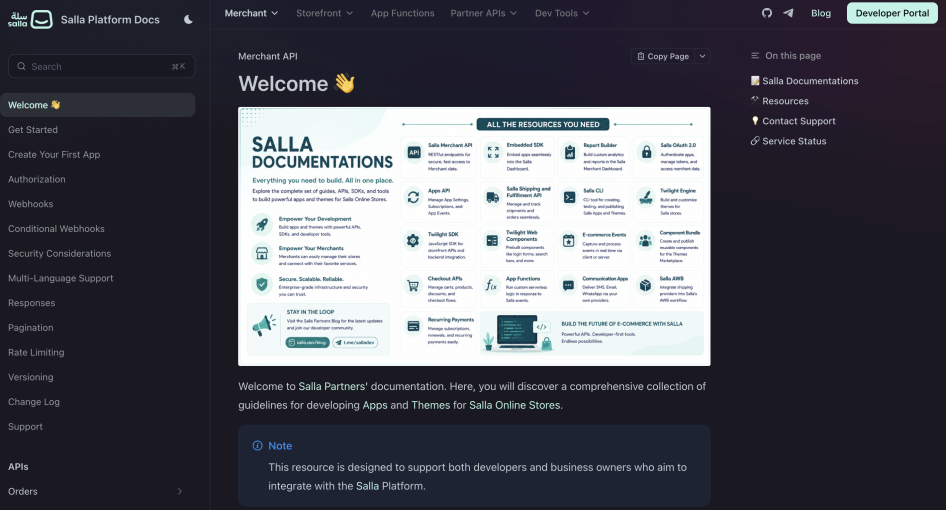Click the Salla Documentations banner image
Viewport: 946px width, 510px height.
pos(474,237)
